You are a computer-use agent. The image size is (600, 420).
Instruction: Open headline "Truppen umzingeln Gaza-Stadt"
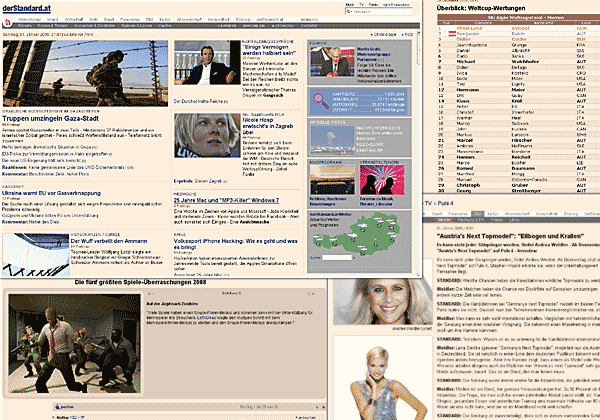(51, 119)
